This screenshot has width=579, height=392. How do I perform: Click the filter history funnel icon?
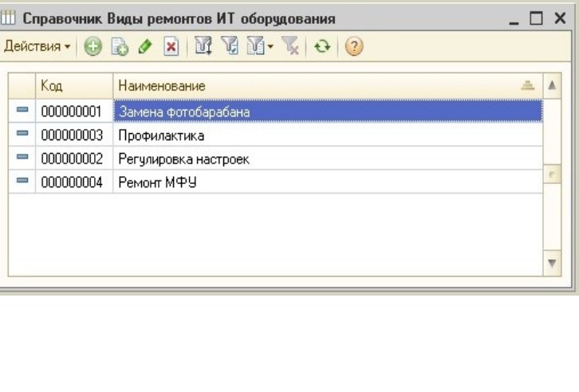point(256,46)
